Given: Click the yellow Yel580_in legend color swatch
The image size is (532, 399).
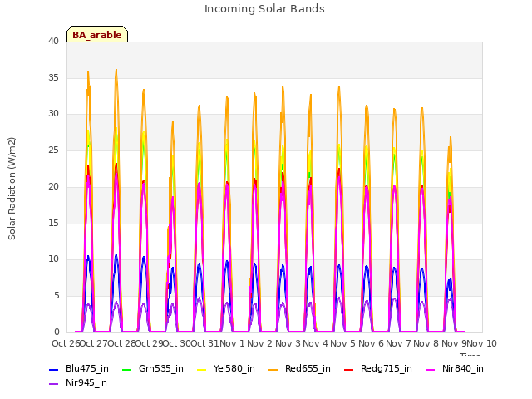Looking at the screenshot, I should pyautogui.click(x=201, y=369).
